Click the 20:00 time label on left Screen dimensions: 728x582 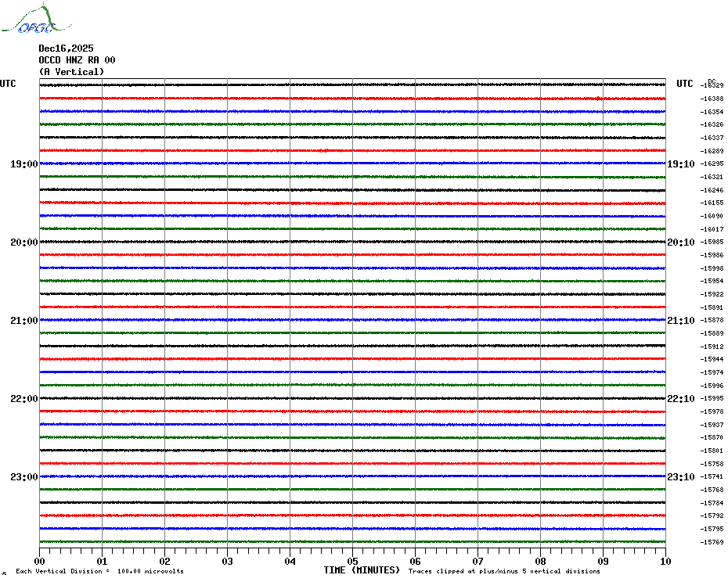pyautogui.click(x=23, y=242)
